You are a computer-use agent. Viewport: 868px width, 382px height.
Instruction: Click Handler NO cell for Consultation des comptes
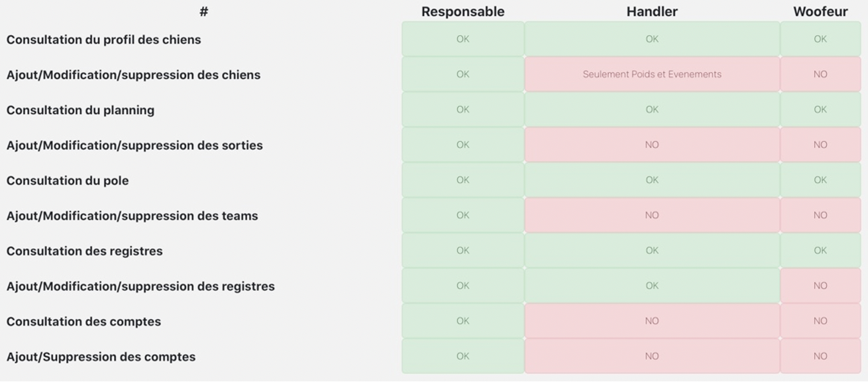pyautogui.click(x=652, y=321)
